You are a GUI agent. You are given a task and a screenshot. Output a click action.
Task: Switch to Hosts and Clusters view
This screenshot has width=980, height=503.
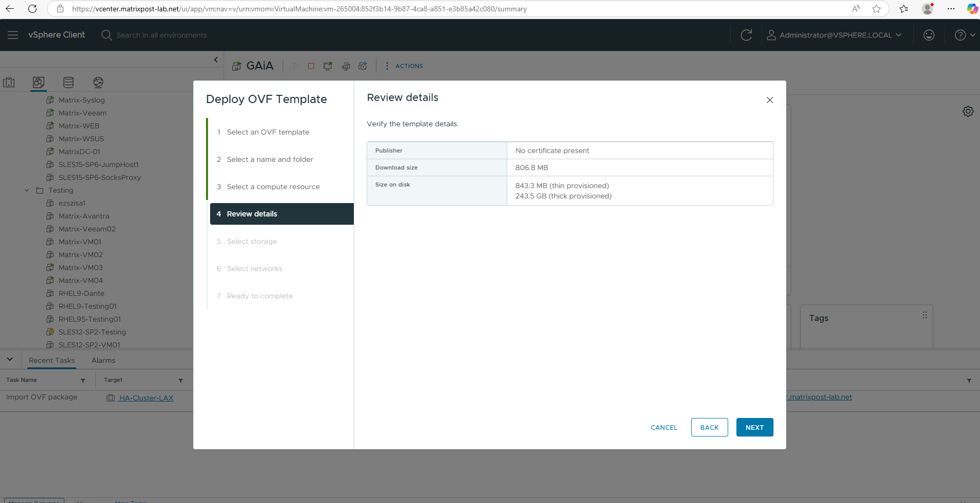9,82
